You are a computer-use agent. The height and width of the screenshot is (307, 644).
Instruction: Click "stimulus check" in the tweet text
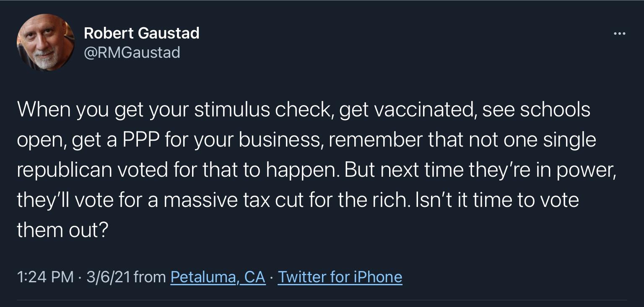coord(263,110)
